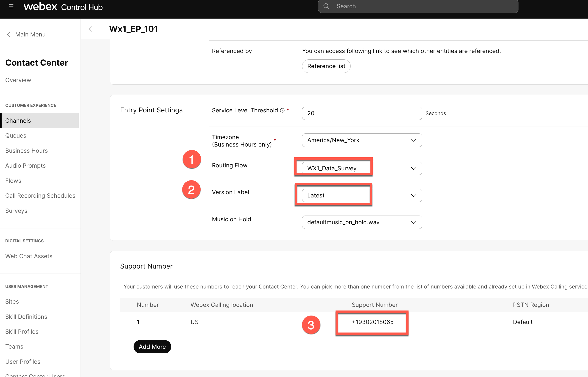The width and height of the screenshot is (588, 377).
Task: Open Business Hours configuration
Action: [26, 151]
